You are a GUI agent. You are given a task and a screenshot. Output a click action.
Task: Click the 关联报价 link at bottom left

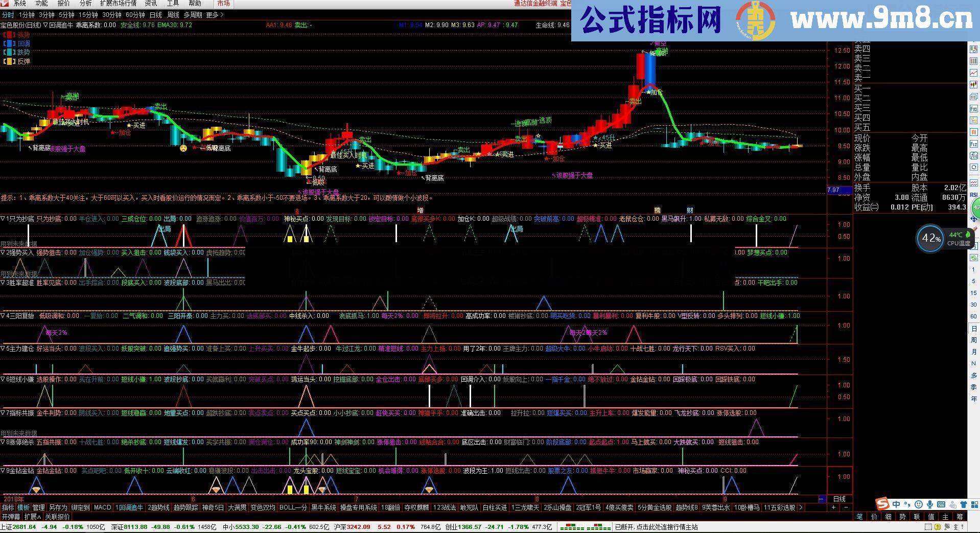[x=56, y=517]
